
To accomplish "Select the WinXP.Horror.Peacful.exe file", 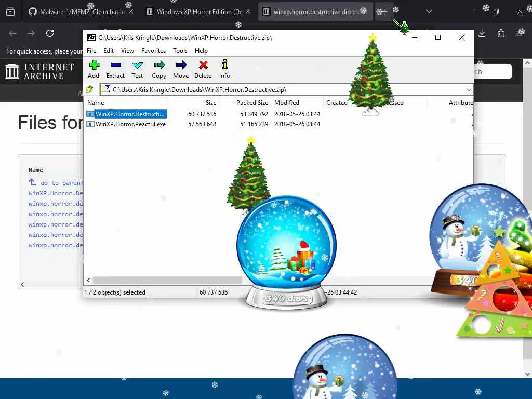I will [x=127, y=124].
